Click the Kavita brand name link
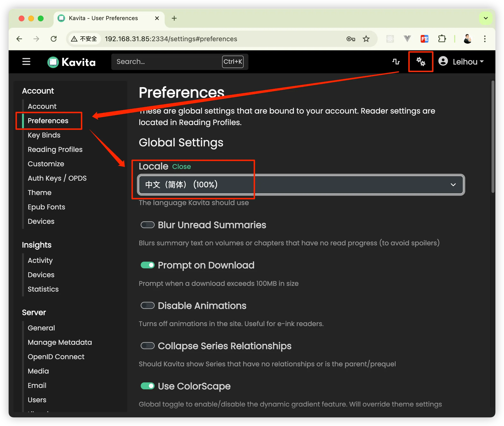This screenshot has width=504, height=426. (x=78, y=62)
